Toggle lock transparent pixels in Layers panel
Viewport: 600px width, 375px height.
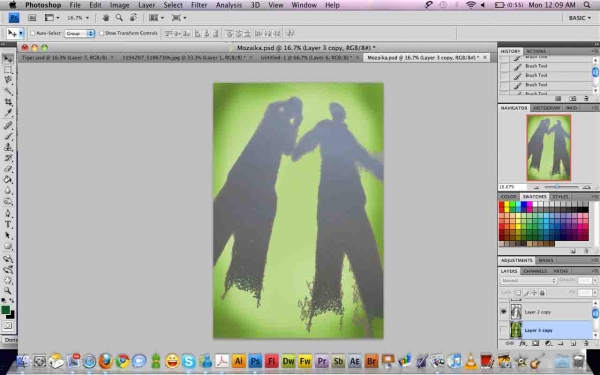coord(517,293)
